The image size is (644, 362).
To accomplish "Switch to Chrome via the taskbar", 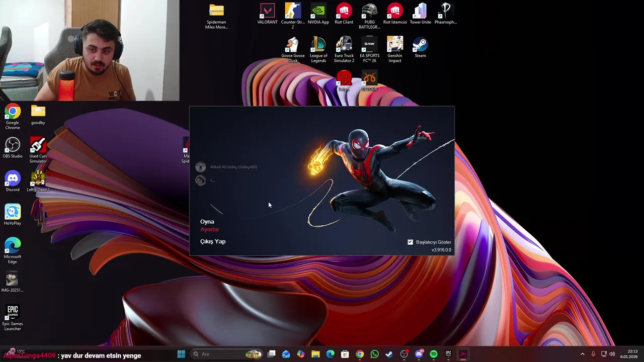I will (x=360, y=354).
